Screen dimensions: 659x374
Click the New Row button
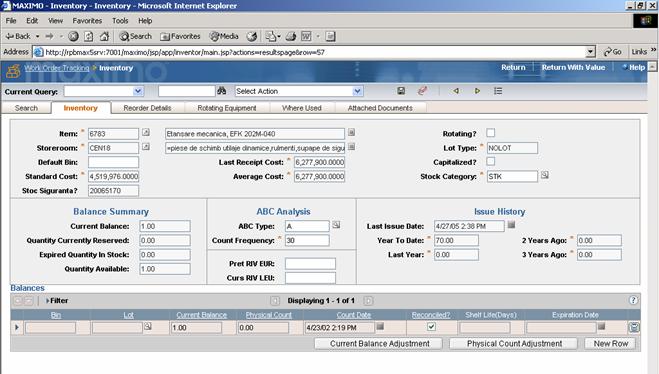pos(611,343)
